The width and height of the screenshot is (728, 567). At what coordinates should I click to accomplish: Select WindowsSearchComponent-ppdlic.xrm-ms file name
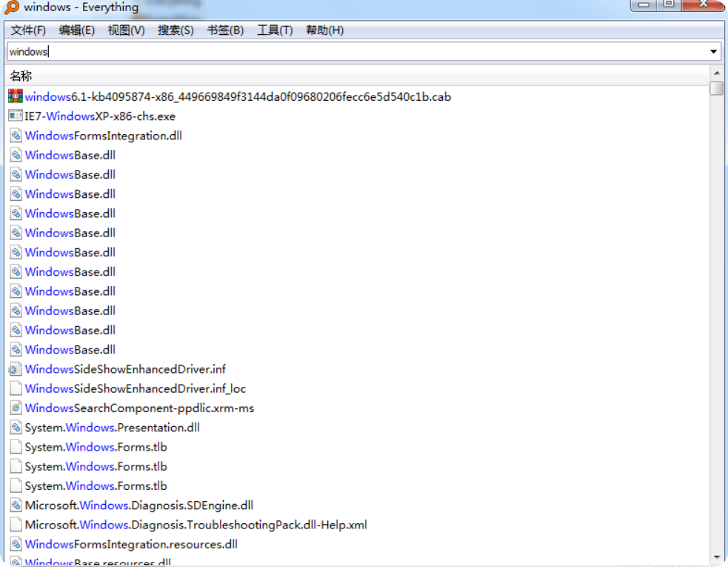[139, 408]
